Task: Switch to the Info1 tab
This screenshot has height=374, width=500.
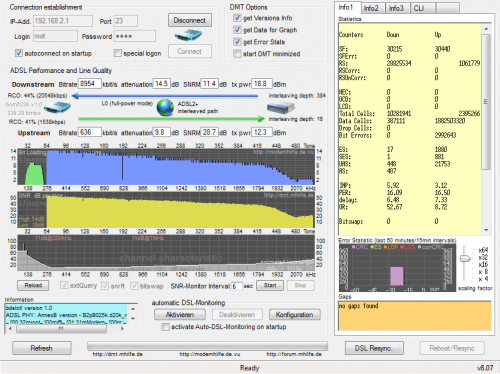Action: 348,7
